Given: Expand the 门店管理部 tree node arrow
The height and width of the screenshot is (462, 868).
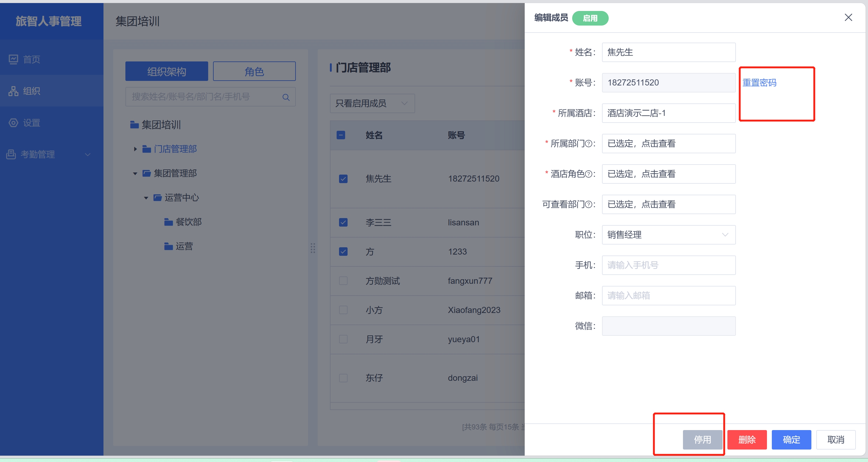Looking at the screenshot, I should click(x=135, y=149).
